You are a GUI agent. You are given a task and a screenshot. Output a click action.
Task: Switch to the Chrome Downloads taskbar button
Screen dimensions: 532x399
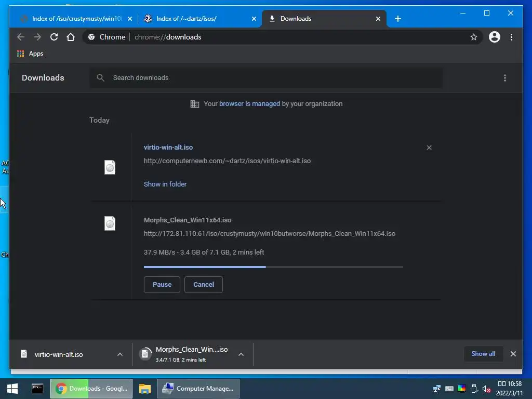pyautogui.click(x=91, y=389)
